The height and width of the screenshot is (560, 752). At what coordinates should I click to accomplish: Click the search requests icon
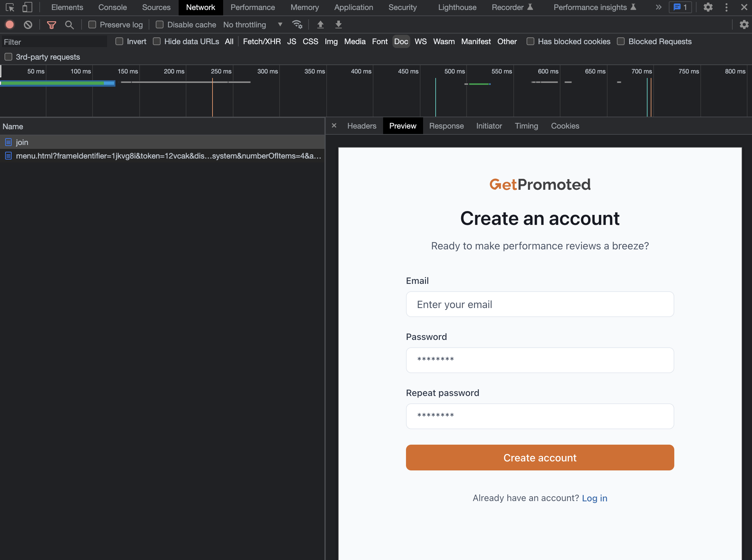coord(69,24)
